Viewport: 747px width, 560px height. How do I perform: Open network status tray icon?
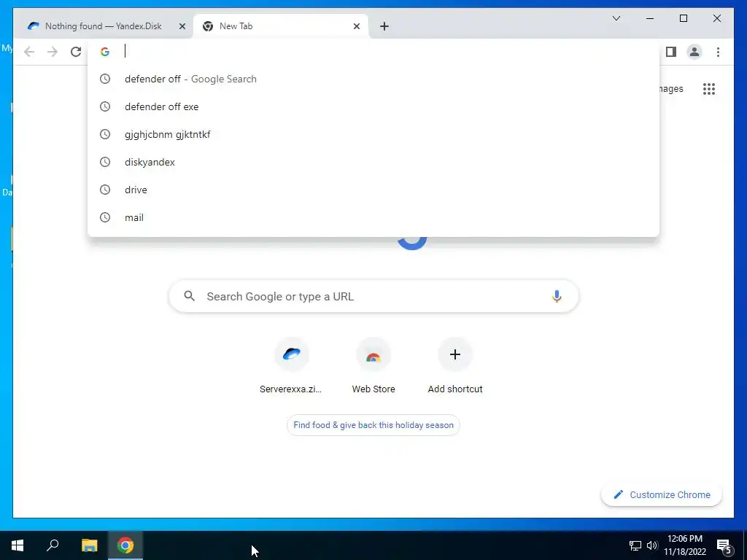(x=635, y=545)
